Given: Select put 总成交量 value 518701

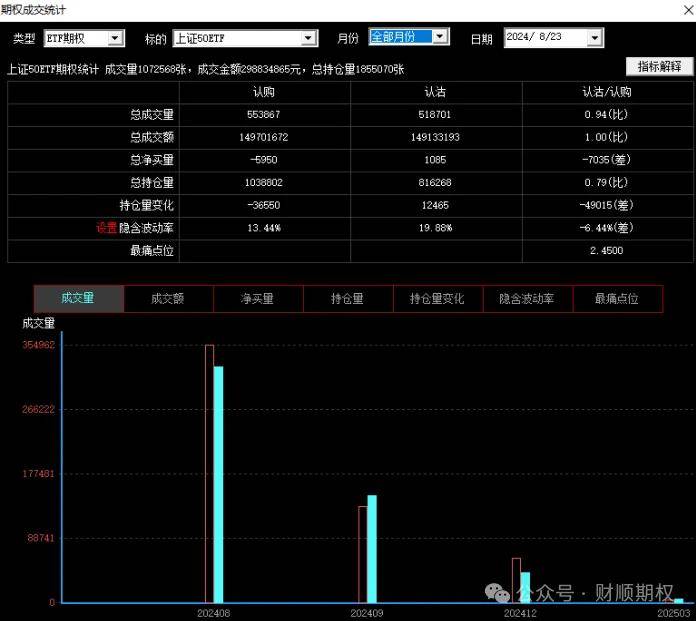Looking at the screenshot, I should 435,115.
